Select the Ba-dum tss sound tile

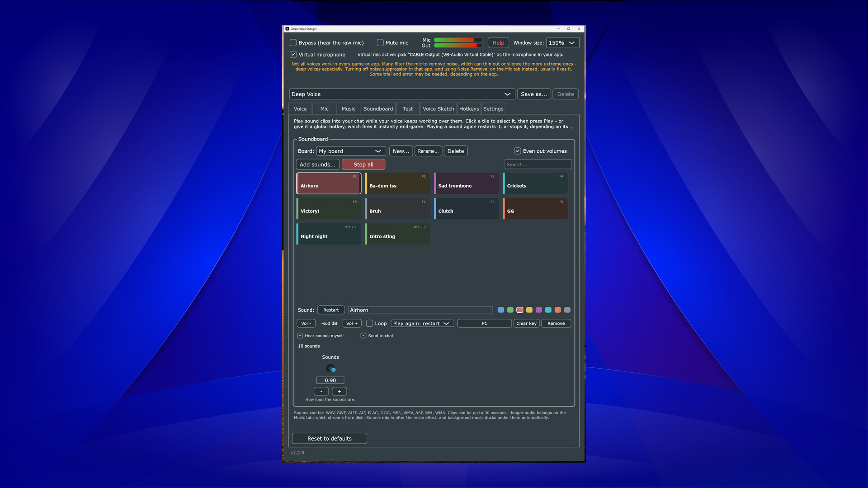click(x=397, y=183)
